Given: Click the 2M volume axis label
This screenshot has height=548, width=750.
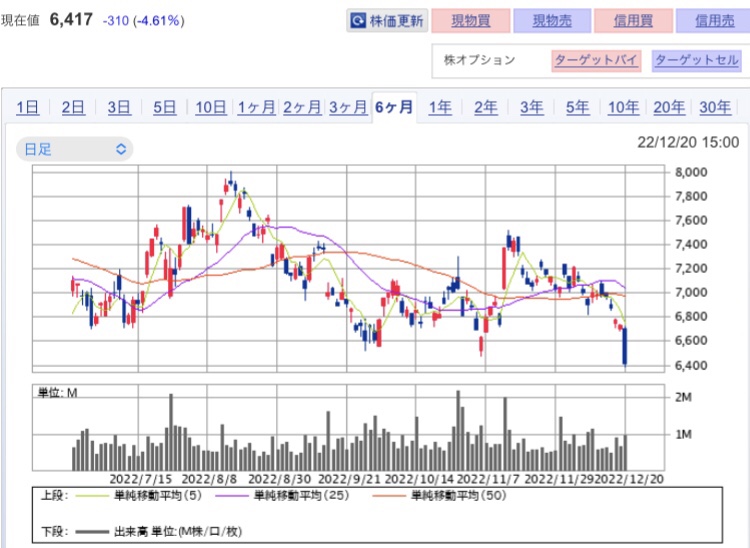Looking at the screenshot, I should [x=683, y=397].
